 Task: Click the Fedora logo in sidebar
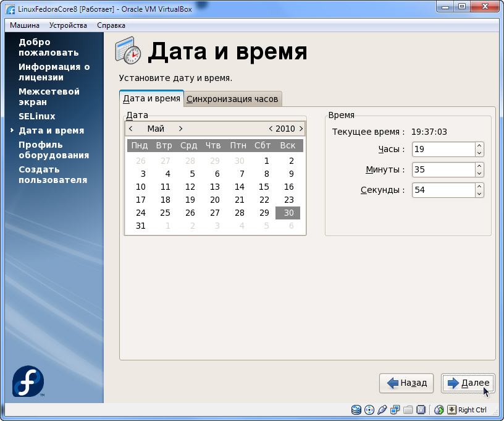click(28, 381)
